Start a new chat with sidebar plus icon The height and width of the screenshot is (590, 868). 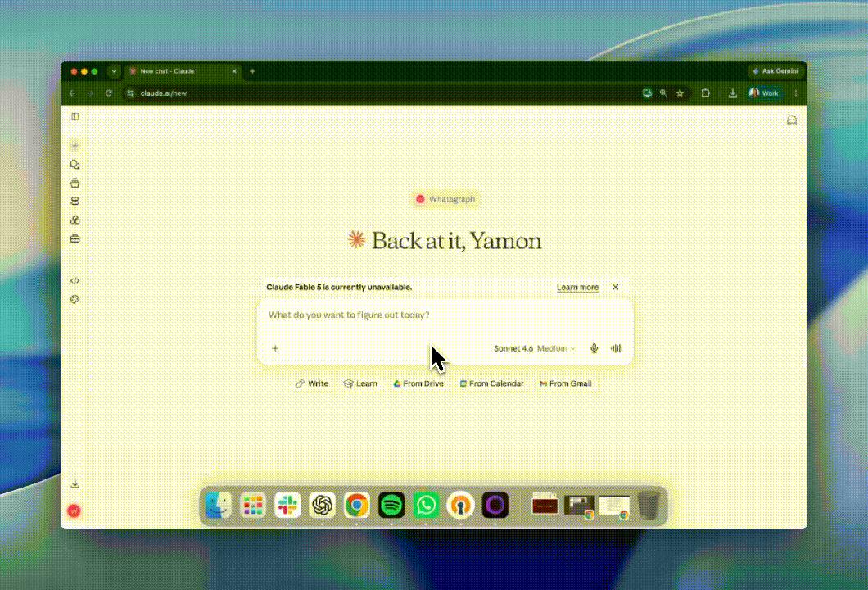point(75,146)
